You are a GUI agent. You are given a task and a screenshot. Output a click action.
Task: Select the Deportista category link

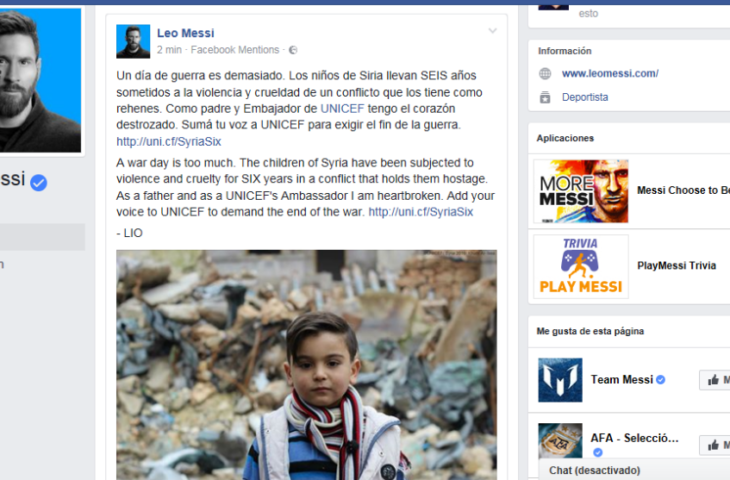(x=585, y=97)
